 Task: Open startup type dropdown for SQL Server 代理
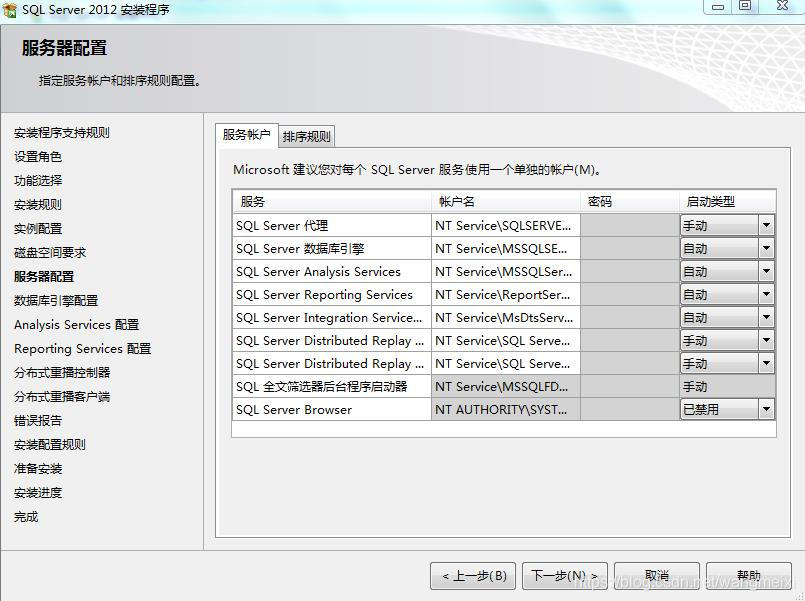766,225
